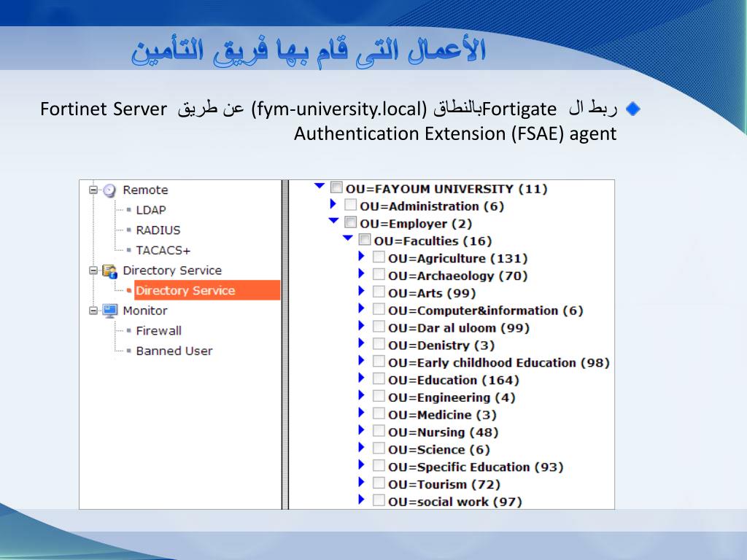Collapse the OU=Faculties arrow
This screenshot has width=747, height=560.
[x=348, y=238]
